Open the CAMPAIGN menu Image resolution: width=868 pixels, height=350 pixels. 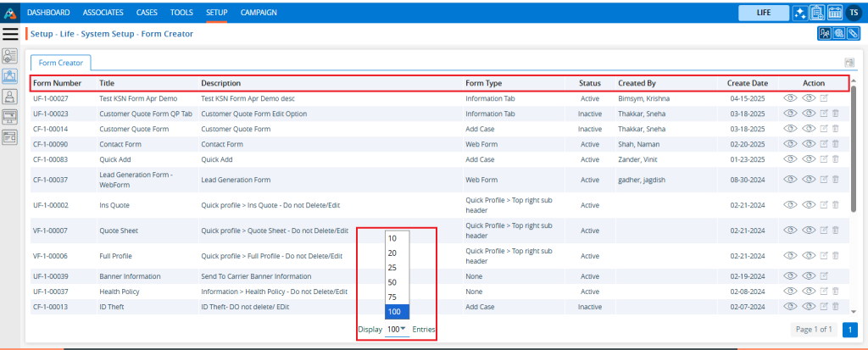[259, 13]
